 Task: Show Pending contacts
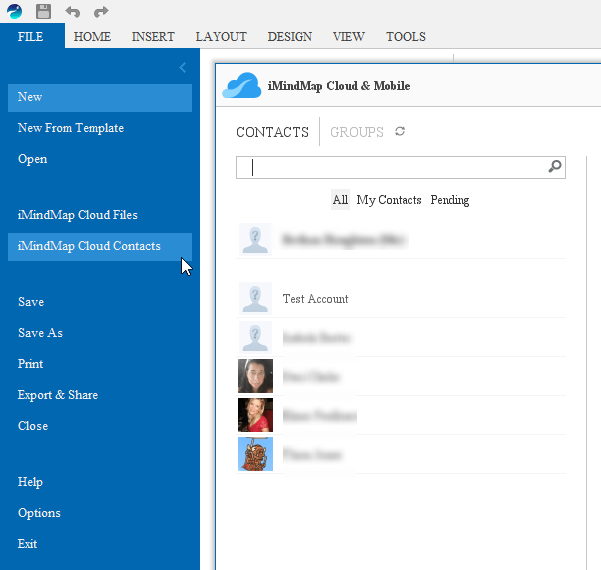(450, 200)
